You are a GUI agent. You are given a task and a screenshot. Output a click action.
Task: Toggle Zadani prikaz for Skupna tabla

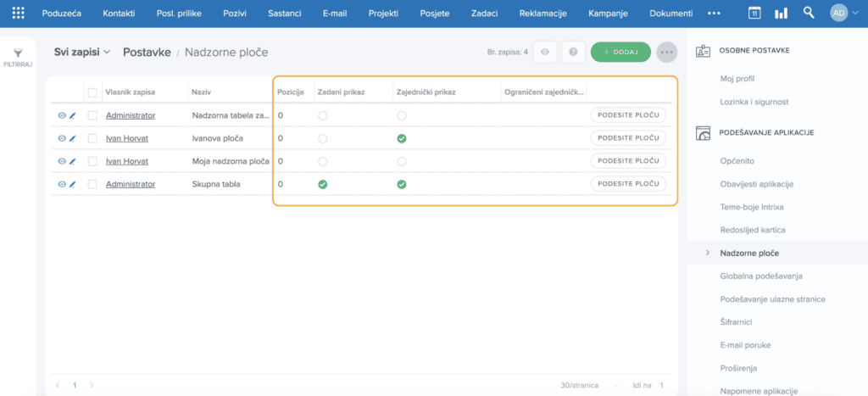[323, 184]
